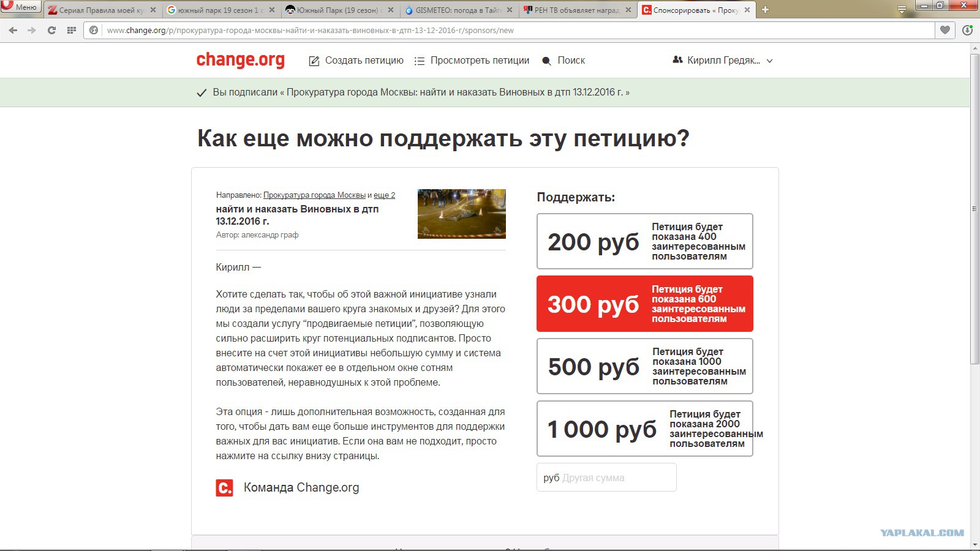
Task: Open Просмотреть петиции link
Action: tap(472, 61)
